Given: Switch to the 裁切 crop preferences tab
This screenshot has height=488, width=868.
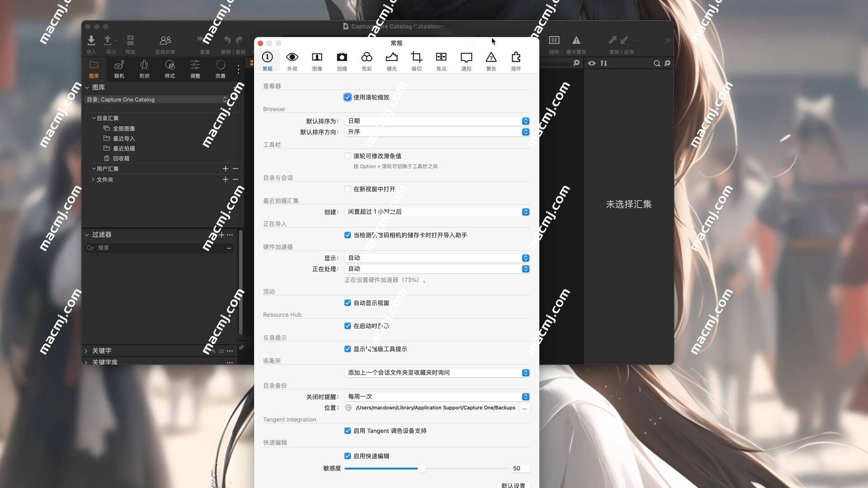Looking at the screenshot, I should pyautogui.click(x=416, y=61).
